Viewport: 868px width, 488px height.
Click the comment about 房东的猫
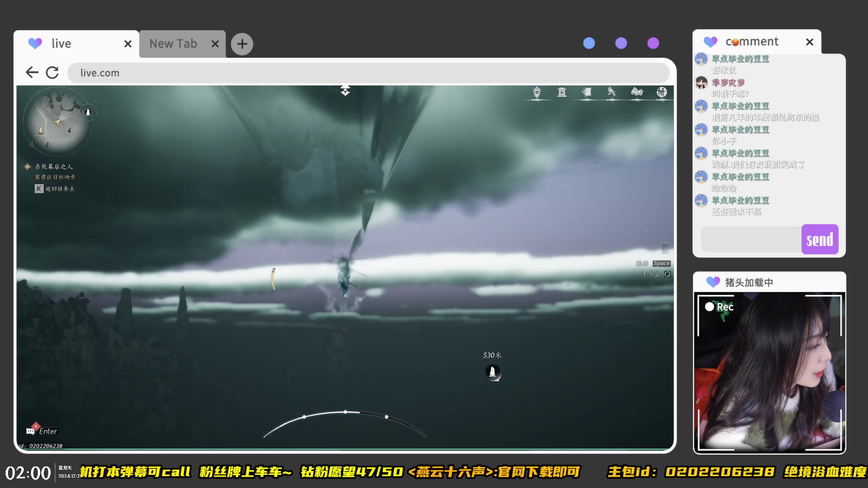click(x=765, y=117)
